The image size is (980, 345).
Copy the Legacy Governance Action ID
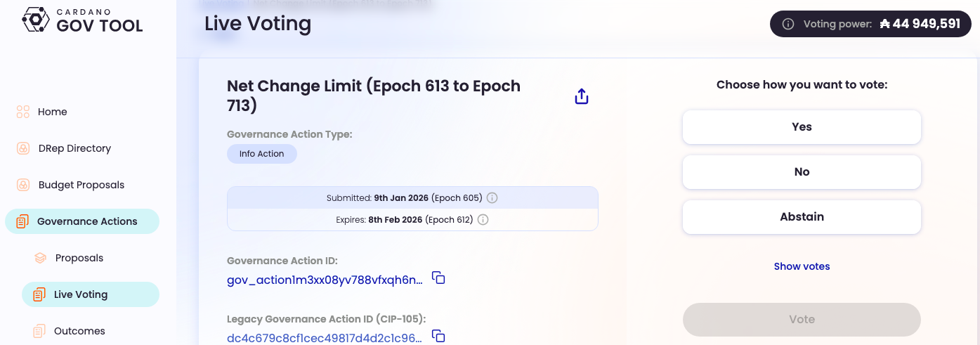(x=438, y=336)
